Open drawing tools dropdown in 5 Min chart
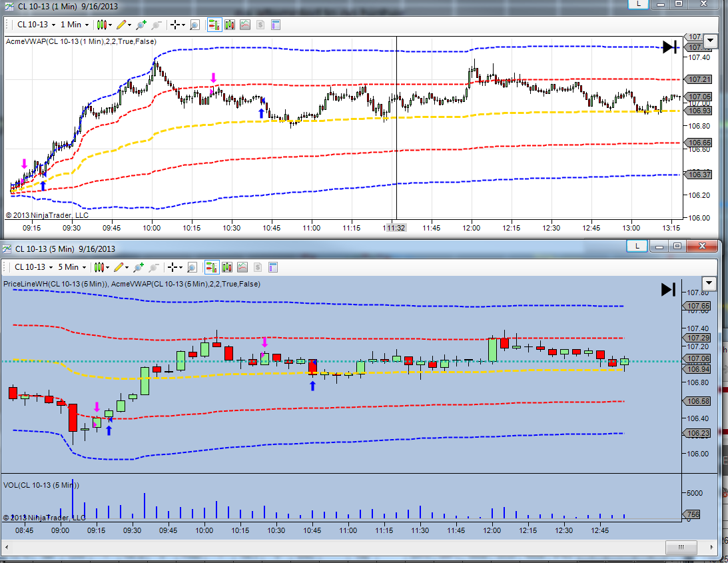This screenshot has height=563, width=728. pos(121,267)
